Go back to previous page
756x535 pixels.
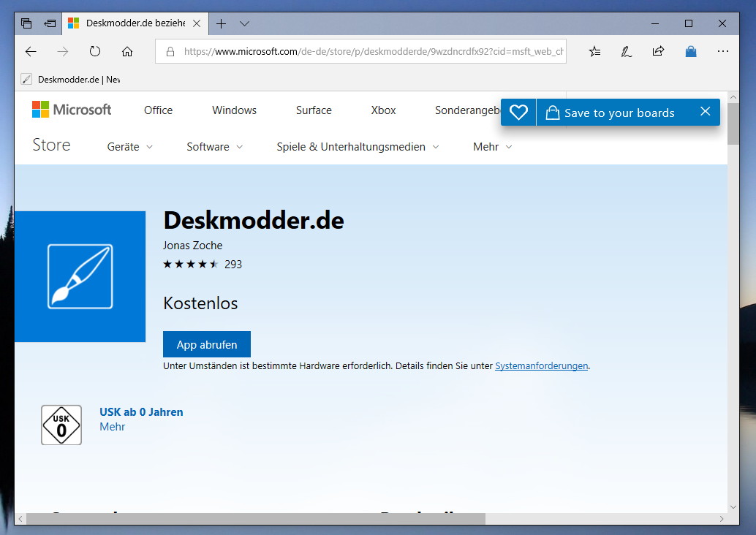point(31,52)
